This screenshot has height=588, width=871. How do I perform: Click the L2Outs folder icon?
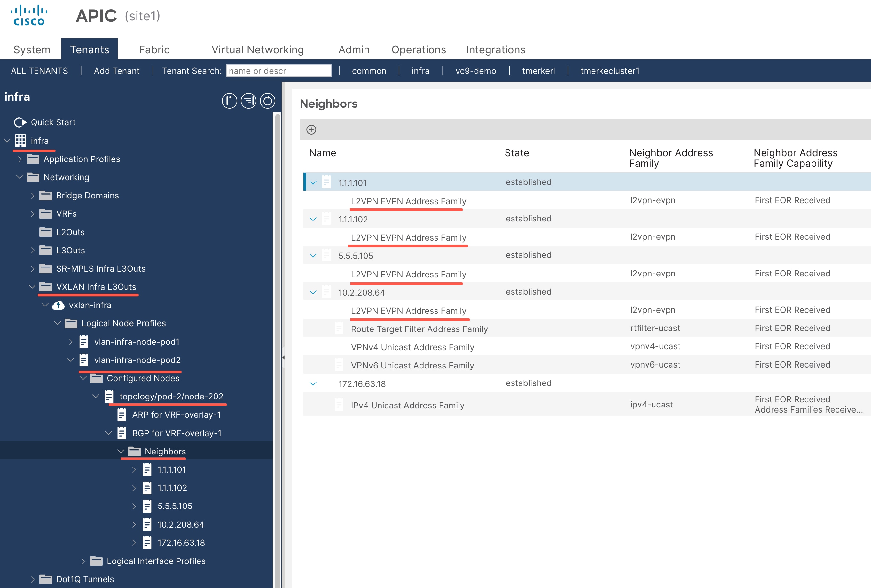(46, 232)
